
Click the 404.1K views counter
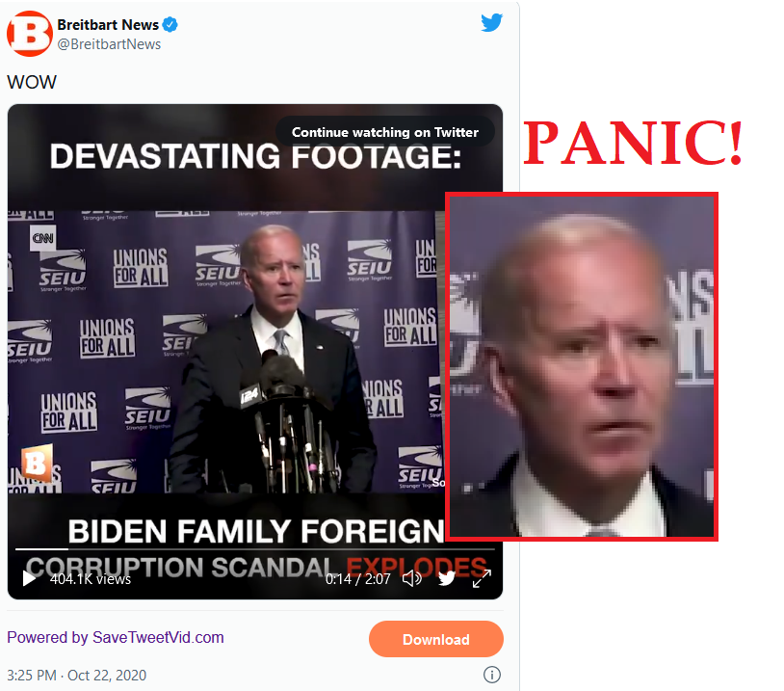[x=91, y=579]
